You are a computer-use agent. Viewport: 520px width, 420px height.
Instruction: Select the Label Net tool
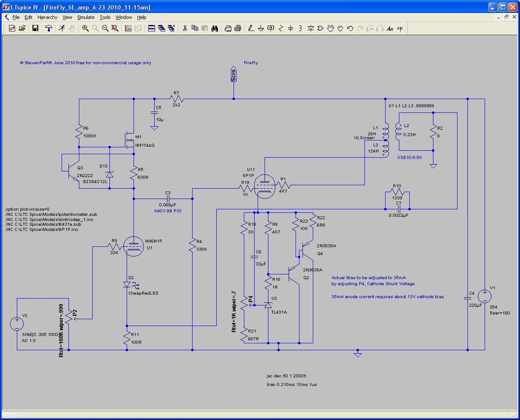(271, 28)
